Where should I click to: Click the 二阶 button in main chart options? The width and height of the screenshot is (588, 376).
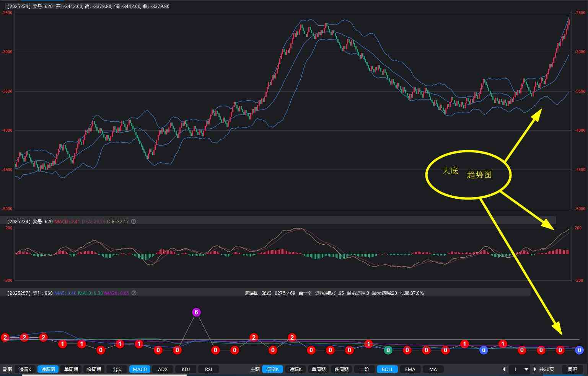point(364,369)
